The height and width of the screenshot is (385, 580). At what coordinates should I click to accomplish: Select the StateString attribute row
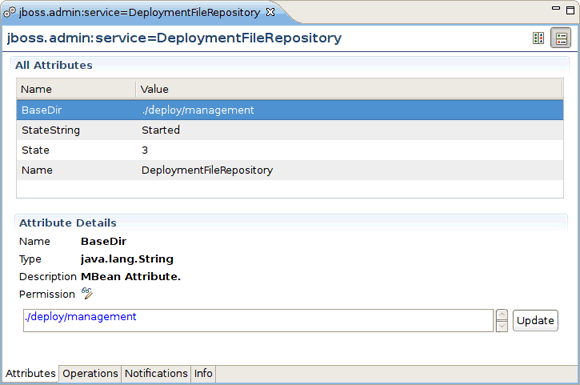(290, 130)
